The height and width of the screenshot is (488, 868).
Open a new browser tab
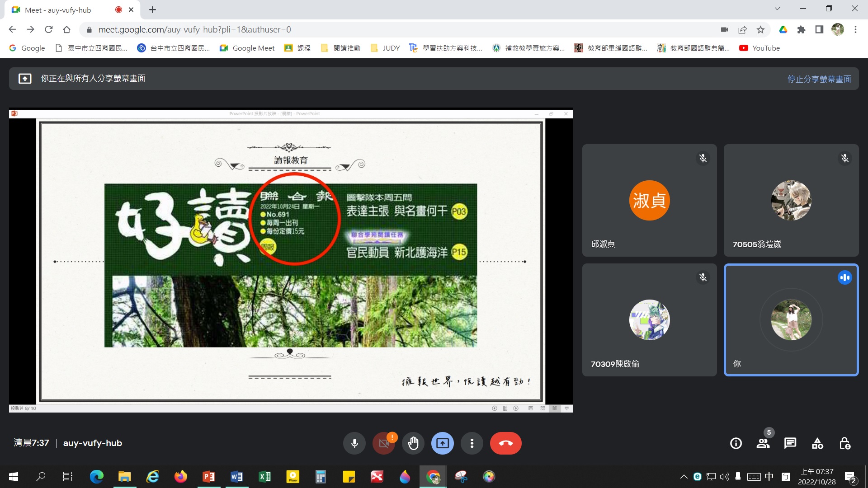tap(153, 10)
